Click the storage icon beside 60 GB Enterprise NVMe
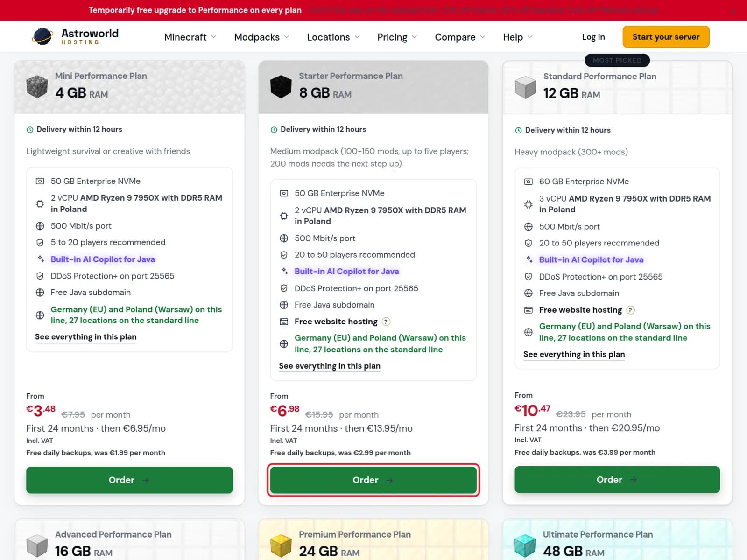This screenshot has height=560, width=747. (x=529, y=182)
